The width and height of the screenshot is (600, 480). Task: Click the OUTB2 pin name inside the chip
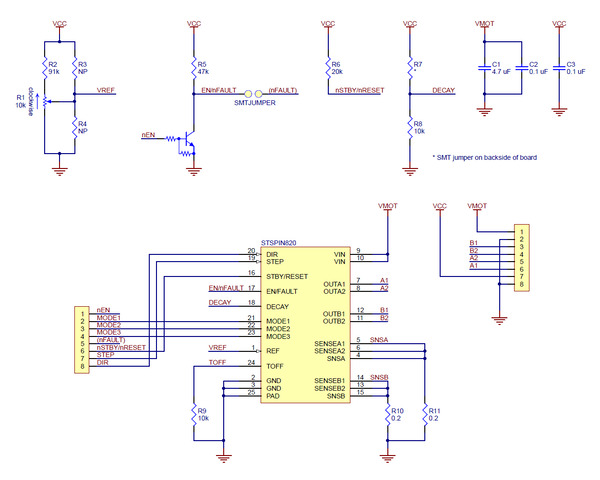(x=334, y=321)
